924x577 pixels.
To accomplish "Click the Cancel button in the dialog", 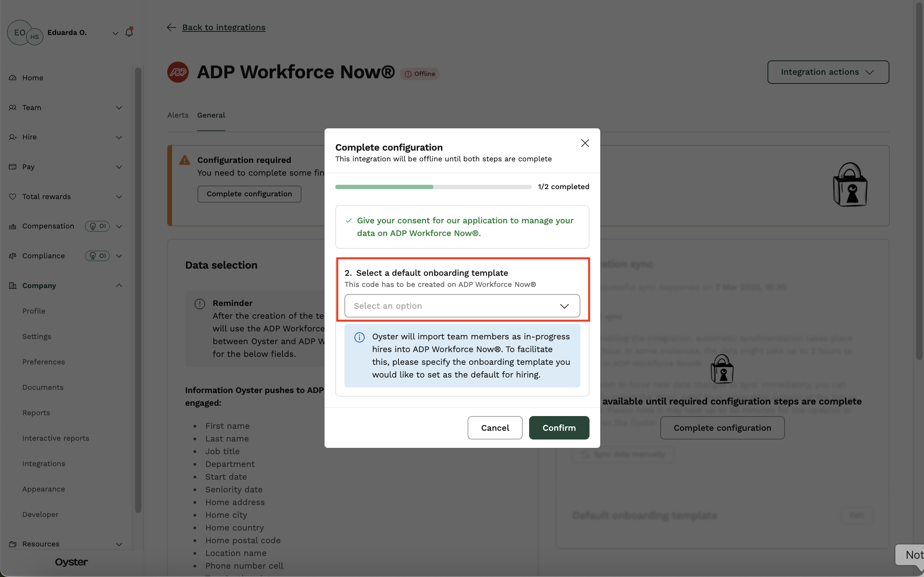I will (495, 428).
